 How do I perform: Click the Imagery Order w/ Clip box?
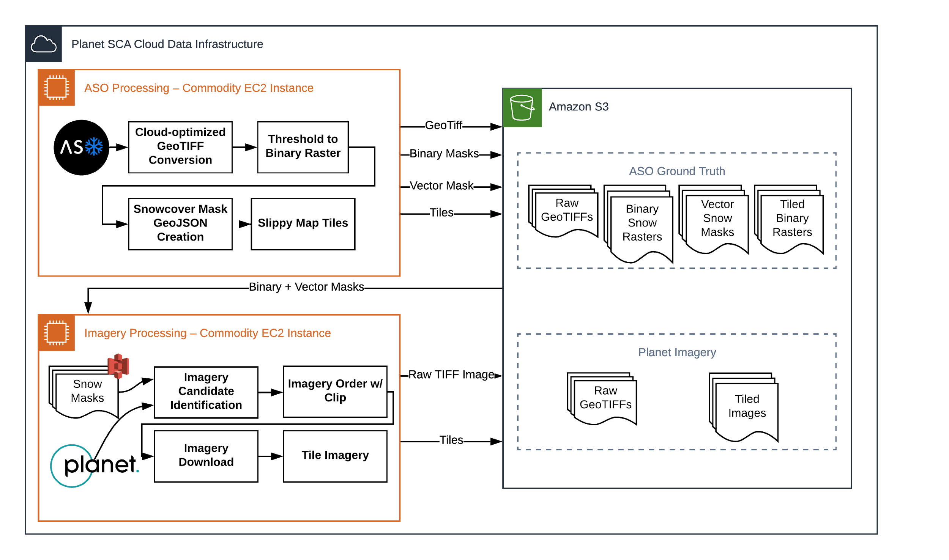pos(335,391)
